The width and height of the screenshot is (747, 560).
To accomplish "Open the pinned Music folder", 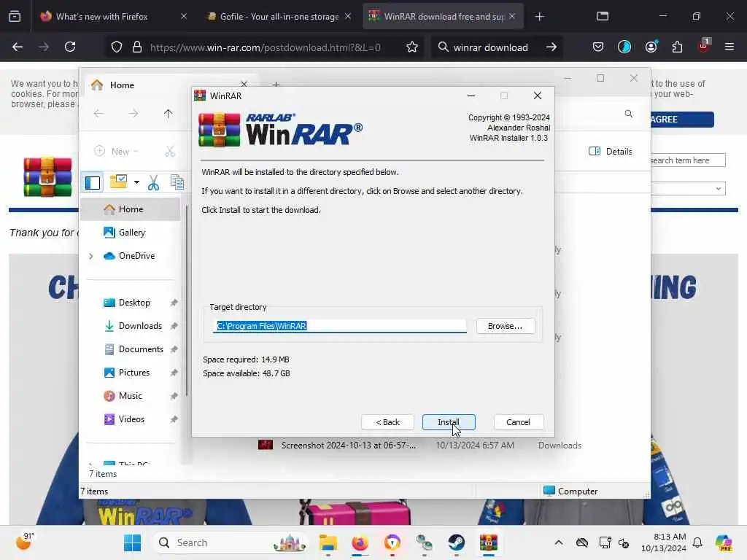I will [130, 396].
